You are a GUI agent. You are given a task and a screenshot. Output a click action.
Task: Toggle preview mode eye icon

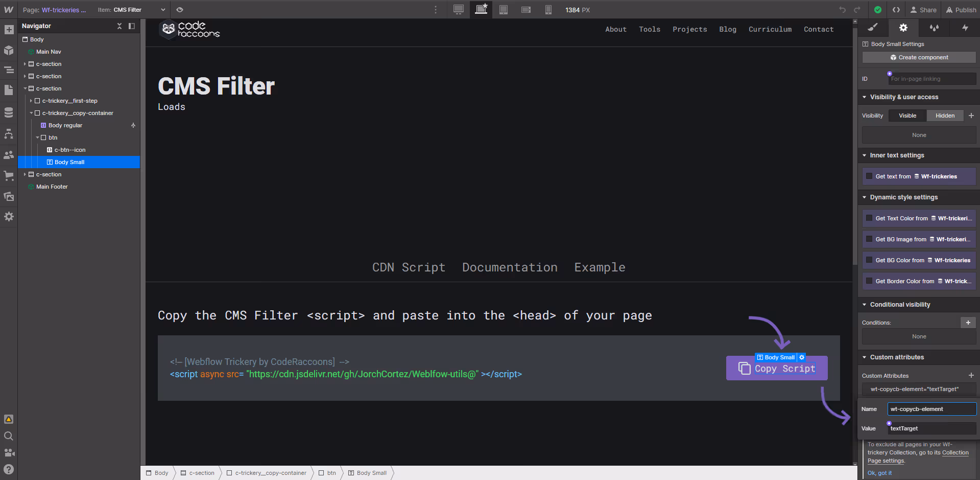point(180,10)
